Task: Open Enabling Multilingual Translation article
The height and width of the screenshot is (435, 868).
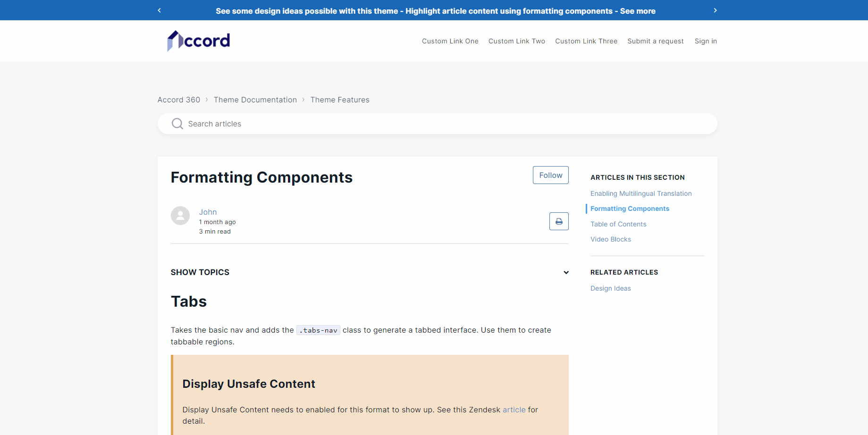Action: (640, 193)
